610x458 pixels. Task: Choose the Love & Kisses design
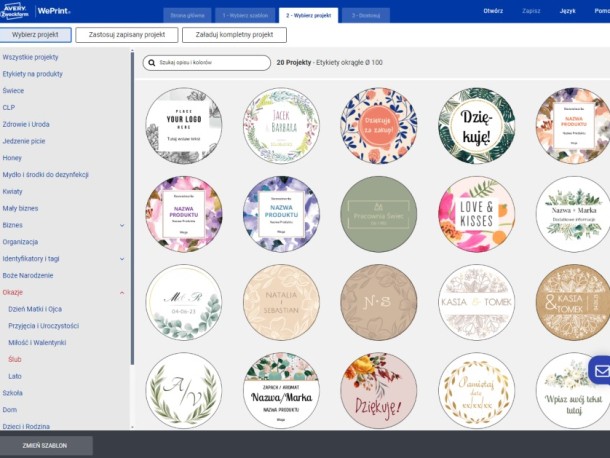[x=476, y=214]
